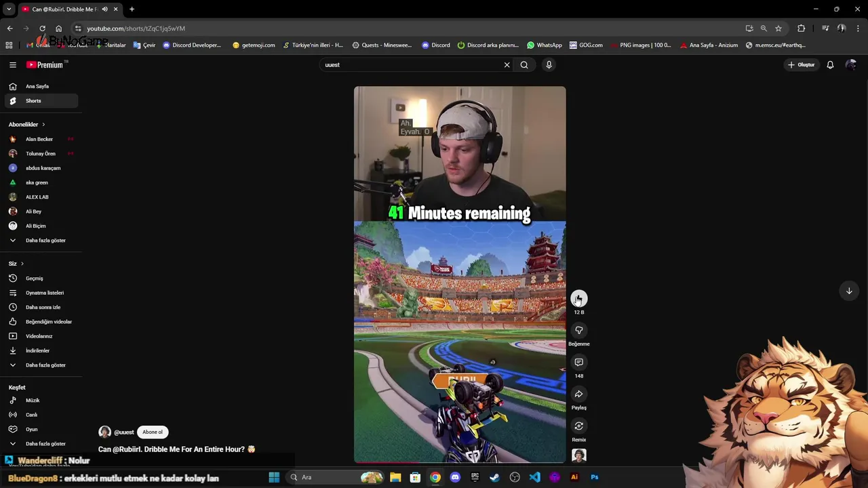Screen dimensions: 868x488
Task: Select Shorts in the sidebar
Action: tap(41, 101)
